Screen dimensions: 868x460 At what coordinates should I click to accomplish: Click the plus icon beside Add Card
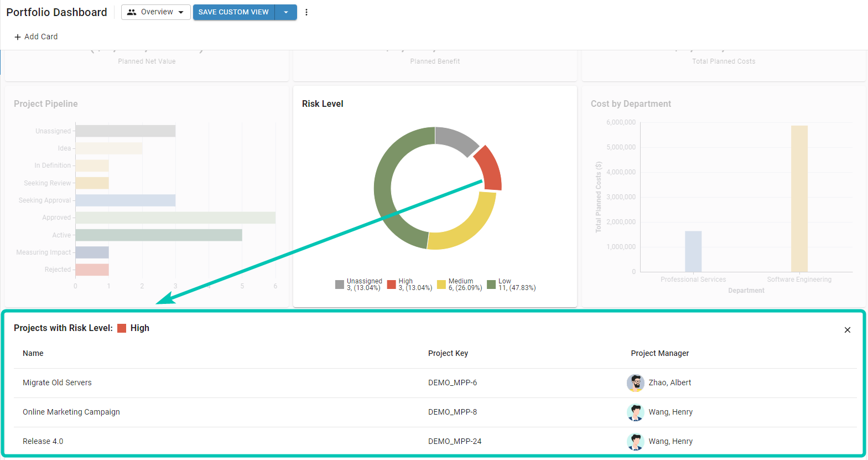(18, 37)
